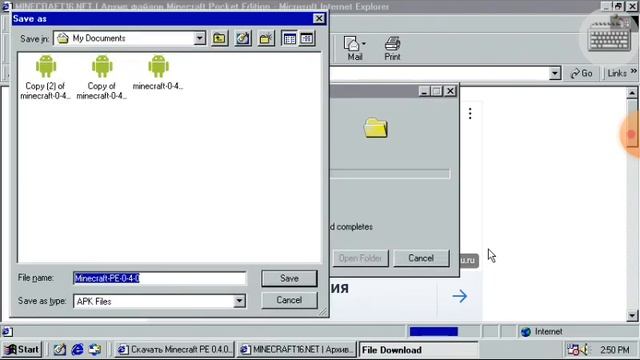Close the File Download dialog window

(x=450, y=91)
